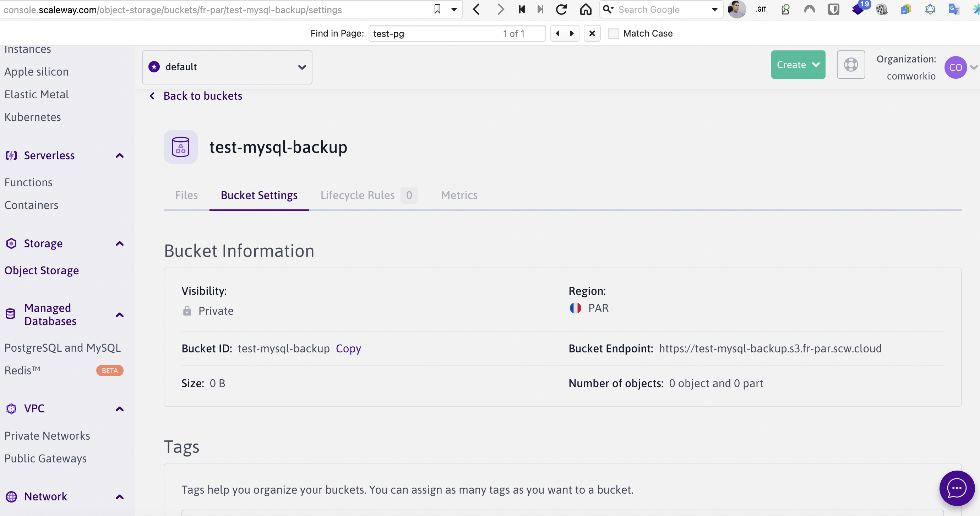This screenshot has height=516, width=980.
Task: Open Containers in sidebar
Action: tap(31, 205)
